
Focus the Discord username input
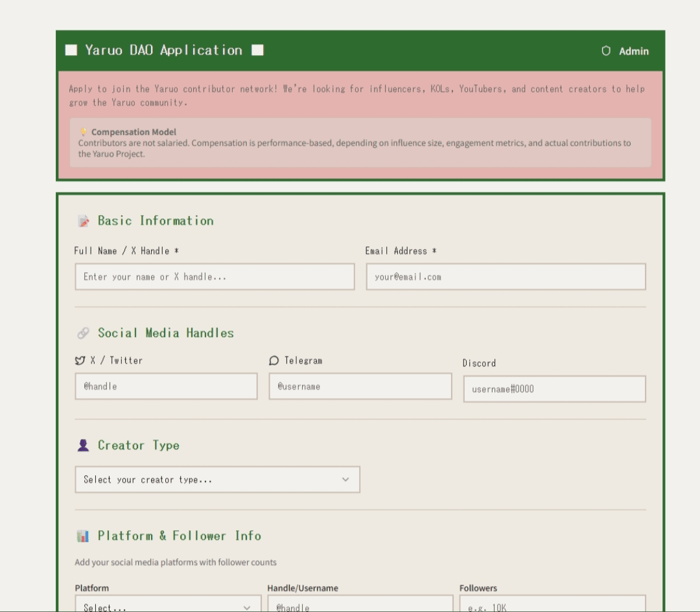point(554,389)
